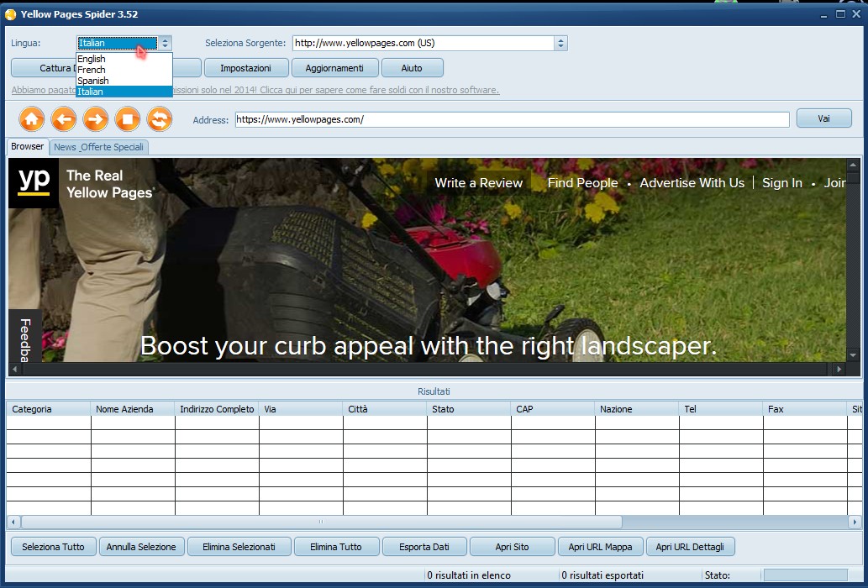Click the Apri URL Dettagli button
The height and width of the screenshot is (588, 868).
pos(690,547)
